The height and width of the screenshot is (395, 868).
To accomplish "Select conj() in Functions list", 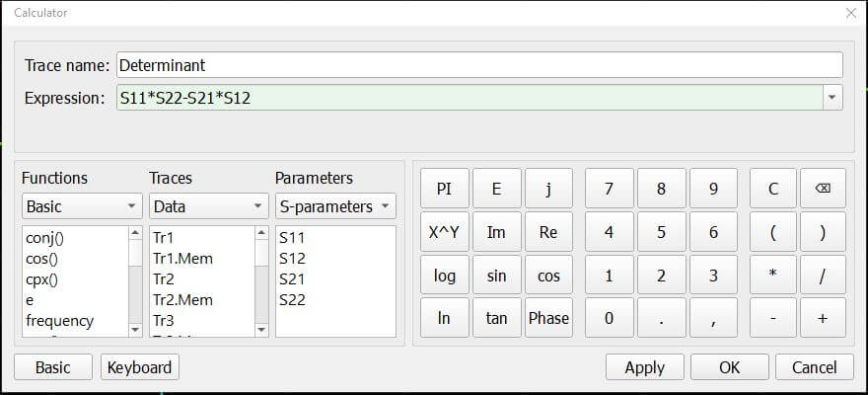I will [x=44, y=238].
